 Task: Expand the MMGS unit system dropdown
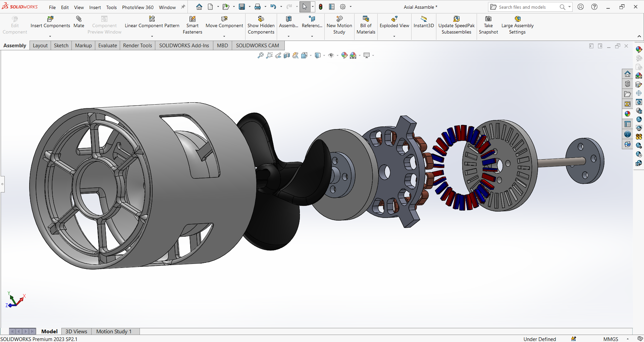pos(628,339)
